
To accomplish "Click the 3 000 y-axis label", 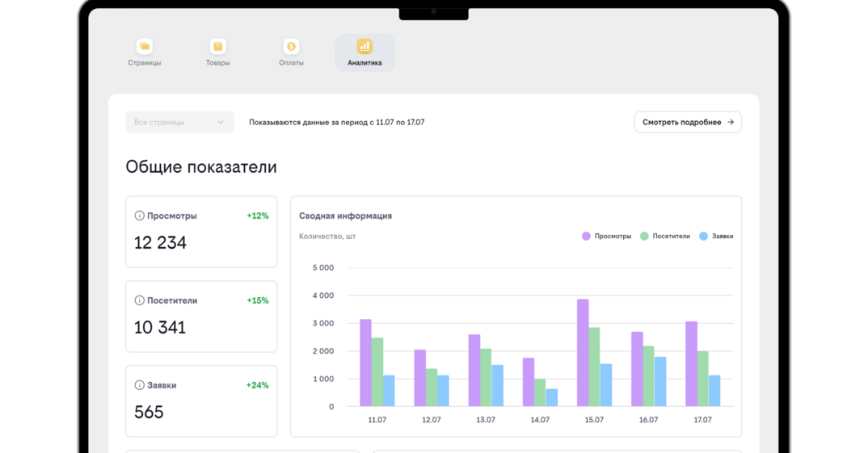I will pos(323,323).
